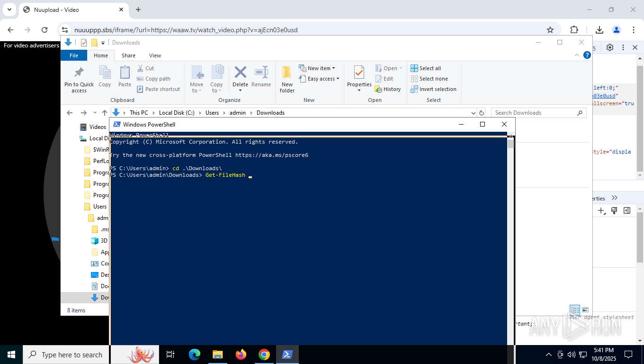Open the volume control in tray

[x=572, y=355]
